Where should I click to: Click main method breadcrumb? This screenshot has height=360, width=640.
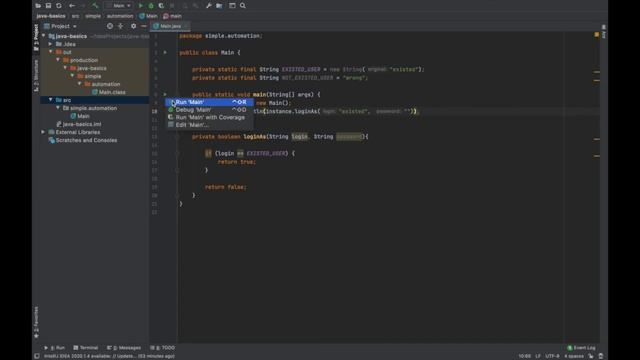pos(172,16)
